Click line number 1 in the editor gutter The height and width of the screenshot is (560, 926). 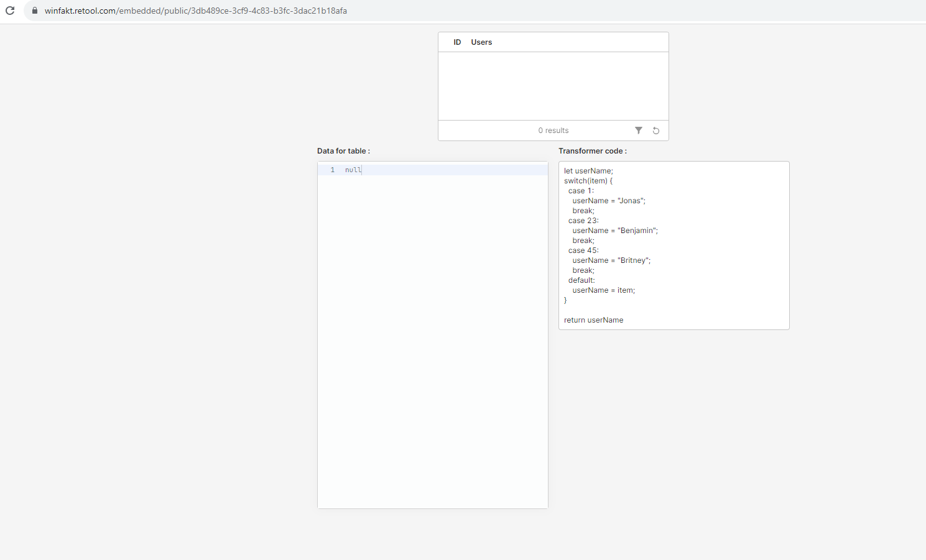point(332,170)
